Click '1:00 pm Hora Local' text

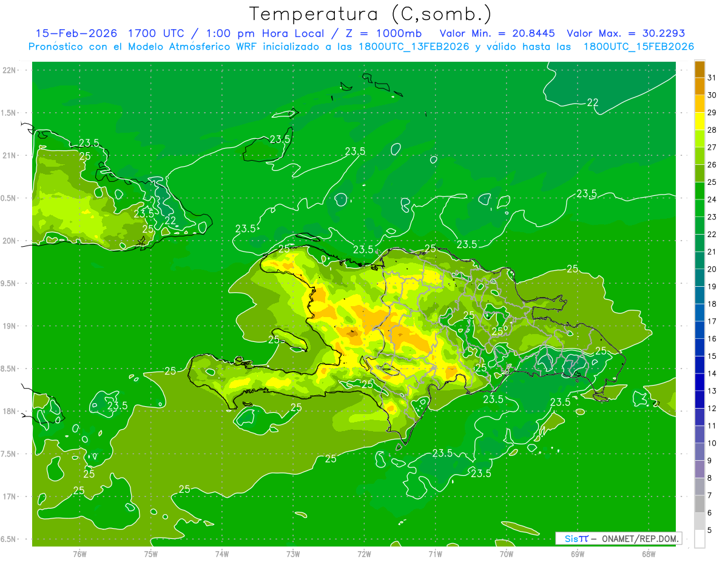click(x=263, y=33)
